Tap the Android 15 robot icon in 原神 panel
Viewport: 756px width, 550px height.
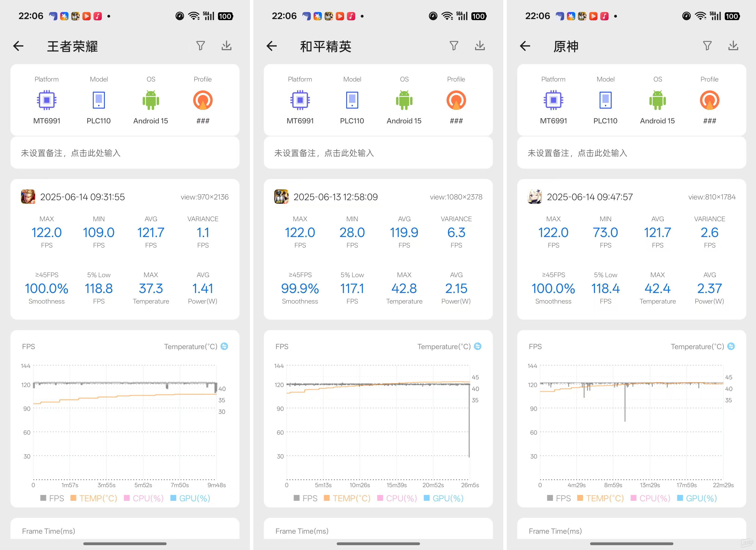click(657, 100)
